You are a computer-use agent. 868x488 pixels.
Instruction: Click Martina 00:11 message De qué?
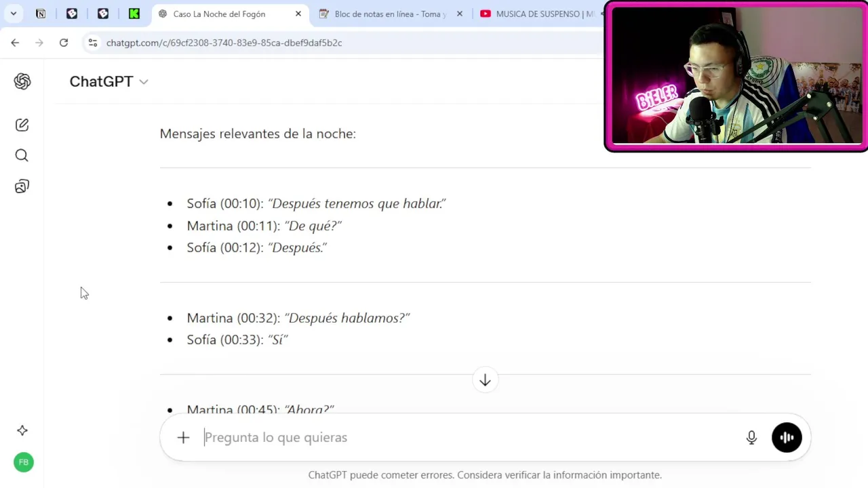[264, 226]
